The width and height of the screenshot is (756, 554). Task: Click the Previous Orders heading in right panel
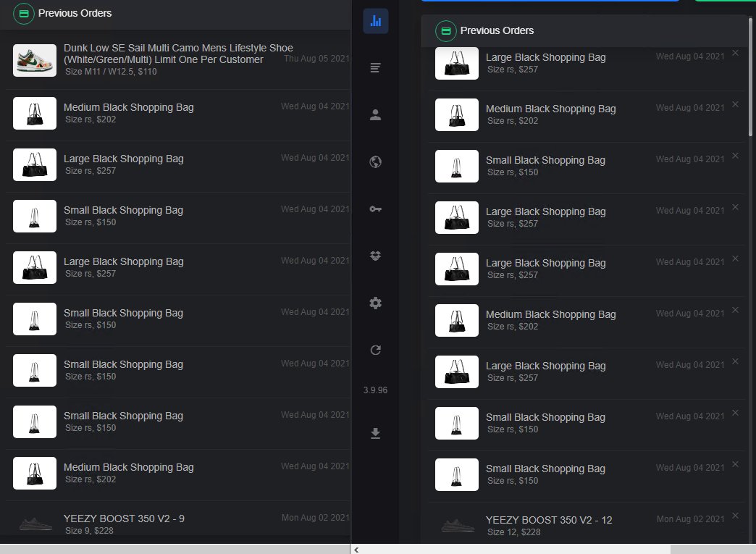[497, 30]
